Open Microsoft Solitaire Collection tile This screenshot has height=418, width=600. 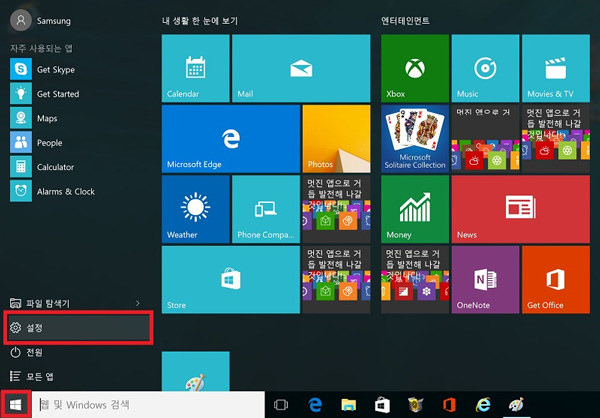[x=415, y=139]
